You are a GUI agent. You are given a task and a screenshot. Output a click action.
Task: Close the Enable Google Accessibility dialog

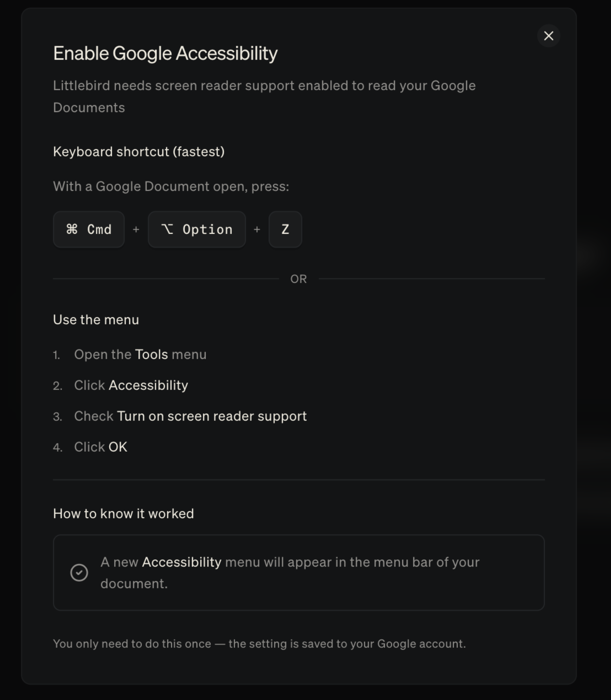tap(548, 36)
